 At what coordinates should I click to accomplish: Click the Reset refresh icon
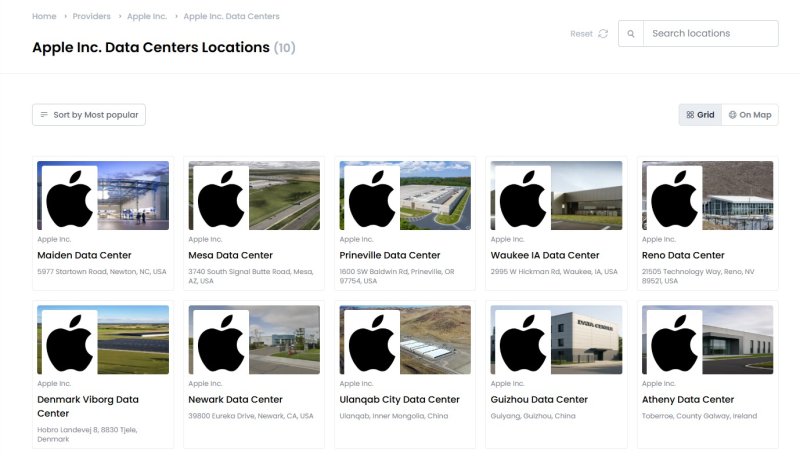(x=603, y=34)
